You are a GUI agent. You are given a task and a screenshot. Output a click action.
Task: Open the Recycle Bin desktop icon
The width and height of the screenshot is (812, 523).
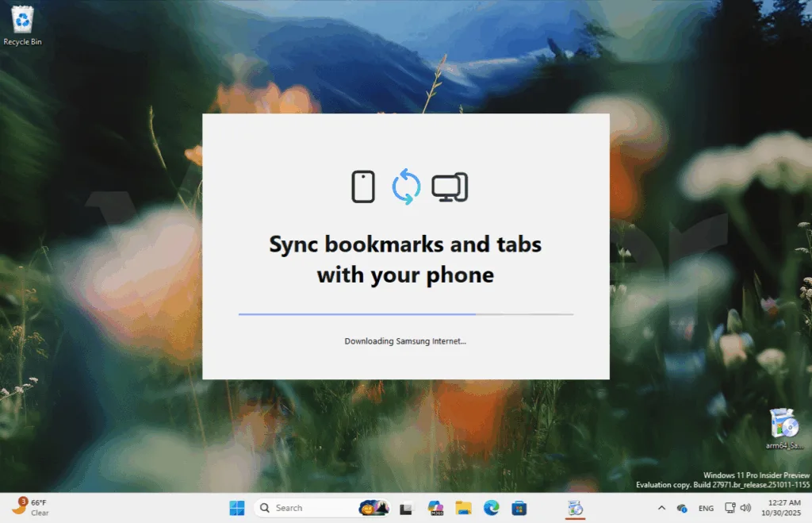tap(22, 26)
